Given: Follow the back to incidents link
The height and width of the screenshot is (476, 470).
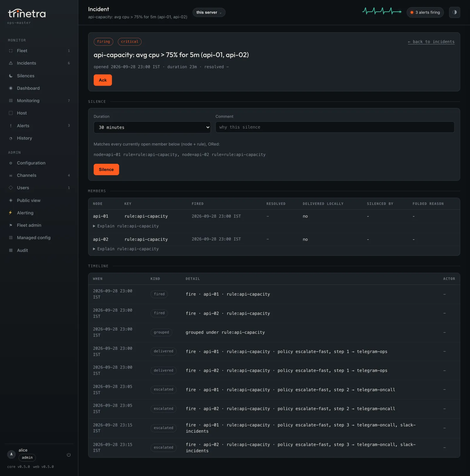Looking at the screenshot, I should (431, 42).
